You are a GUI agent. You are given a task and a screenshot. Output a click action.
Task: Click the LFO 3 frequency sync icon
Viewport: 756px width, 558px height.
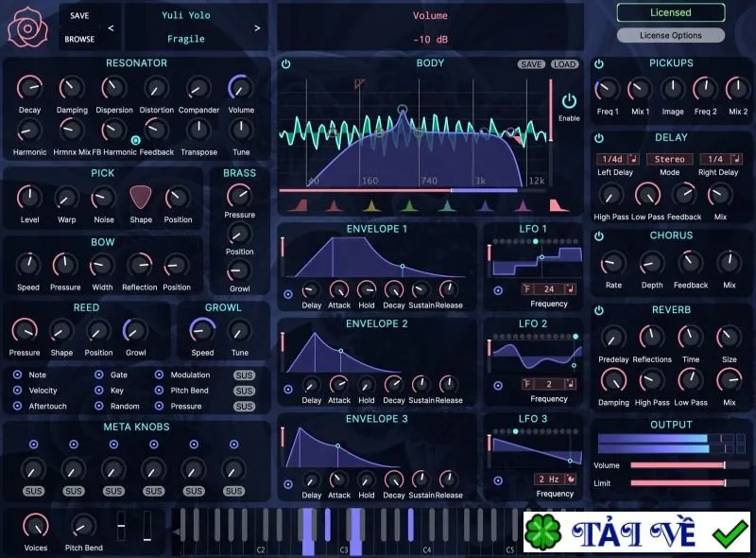tap(571, 479)
